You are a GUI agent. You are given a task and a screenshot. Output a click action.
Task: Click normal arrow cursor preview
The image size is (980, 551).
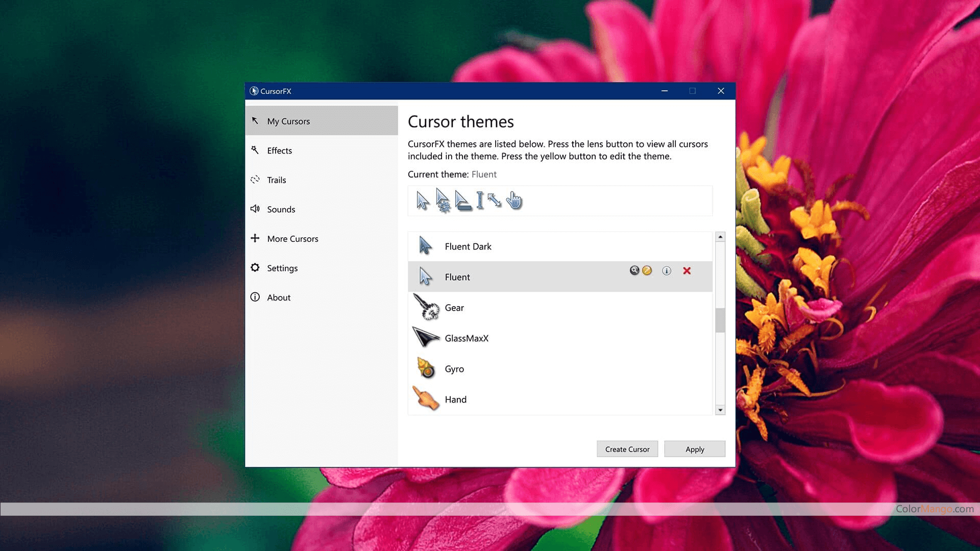tap(423, 201)
